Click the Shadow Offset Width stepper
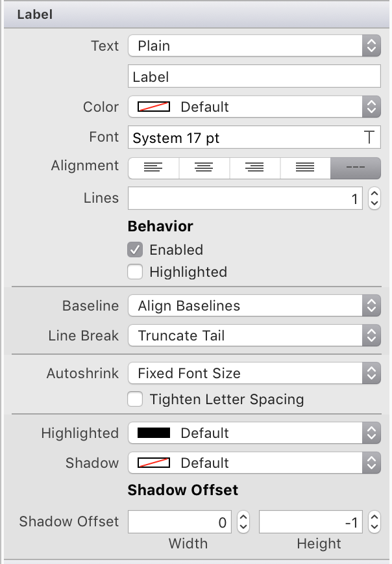The height and width of the screenshot is (564, 392). point(243,521)
